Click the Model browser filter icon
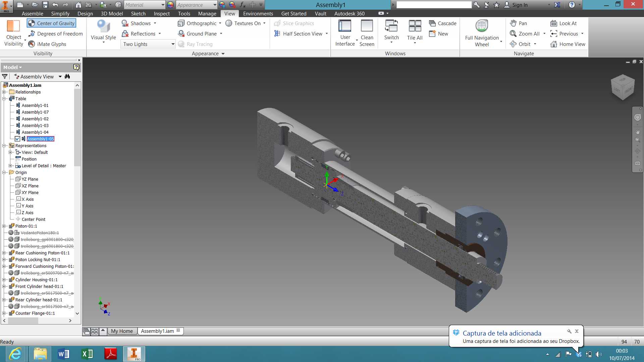644x362 pixels. pos(5,76)
